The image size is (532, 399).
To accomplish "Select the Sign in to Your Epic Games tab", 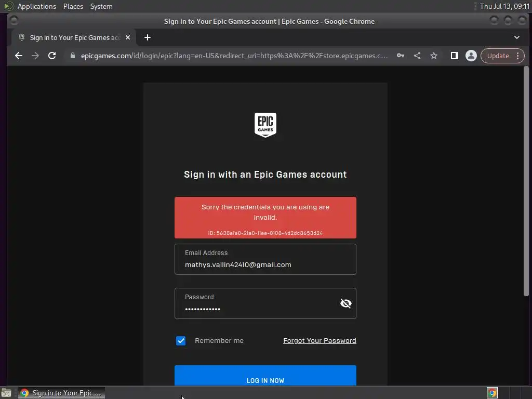I will click(x=75, y=37).
